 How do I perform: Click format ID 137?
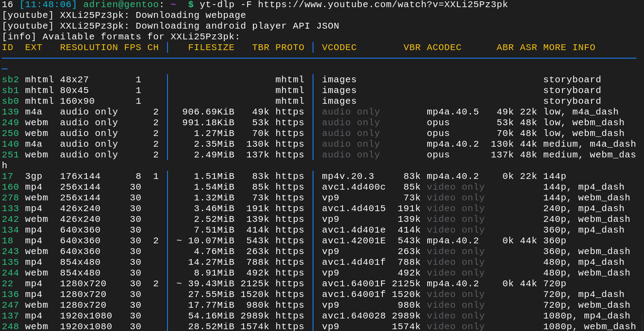click(x=10, y=316)
